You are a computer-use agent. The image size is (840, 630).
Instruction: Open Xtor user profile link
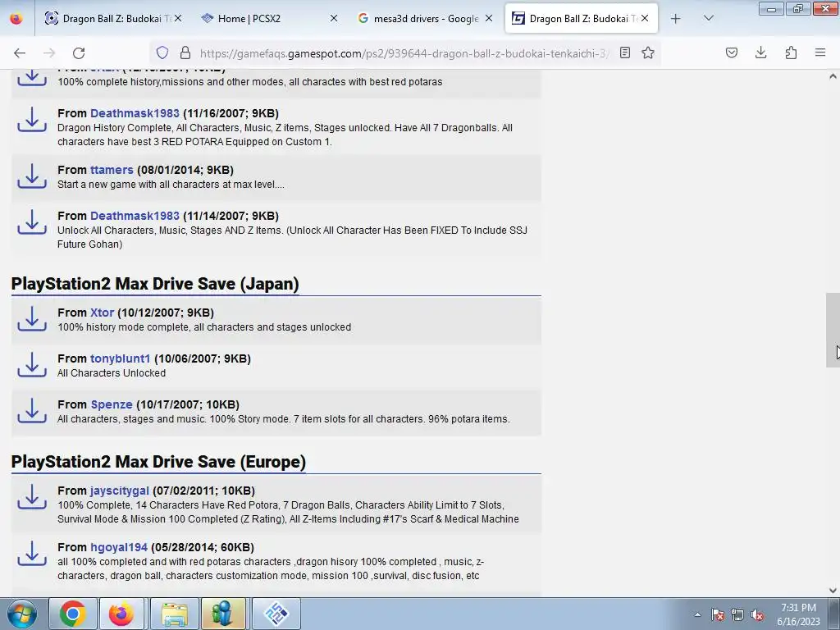(102, 313)
